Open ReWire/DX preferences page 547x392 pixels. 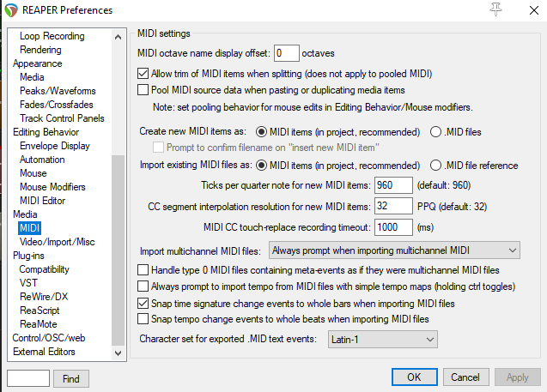pyautogui.click(x=44, y=297)
